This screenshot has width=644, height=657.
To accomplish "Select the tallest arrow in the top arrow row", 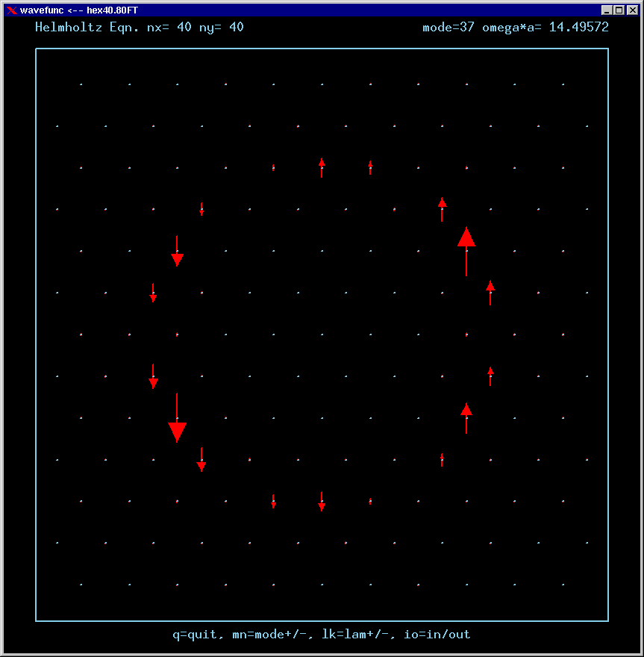I will point(322,167).
